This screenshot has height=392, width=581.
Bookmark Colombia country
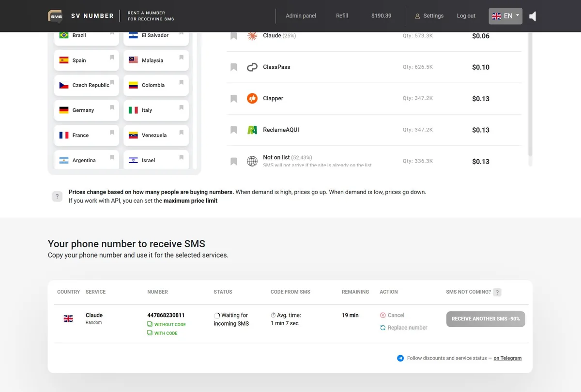pos(182,82)
